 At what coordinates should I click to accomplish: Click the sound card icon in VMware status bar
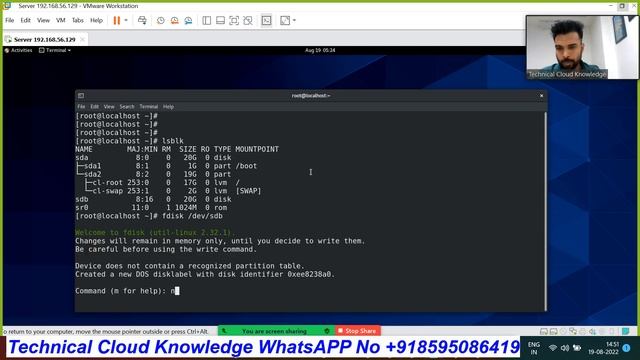593,331
